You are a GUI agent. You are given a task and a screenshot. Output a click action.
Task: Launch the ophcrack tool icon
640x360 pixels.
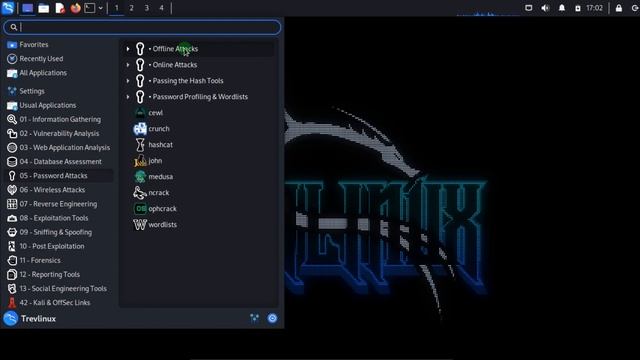point(140,209)
